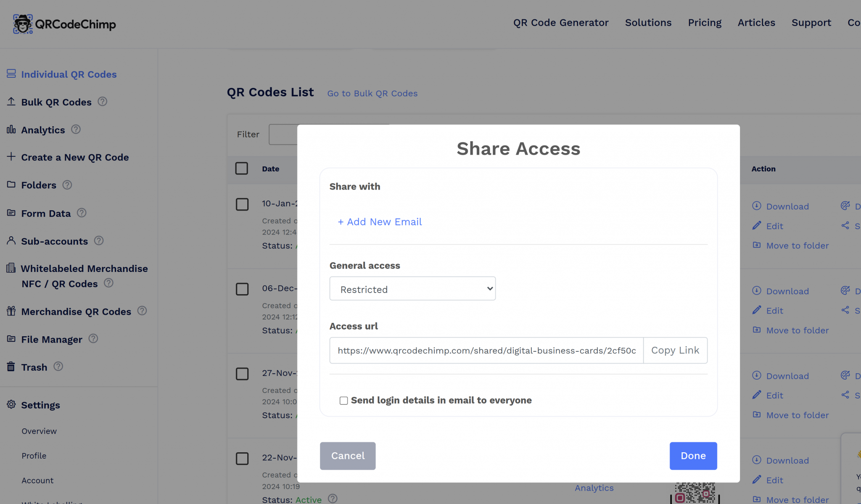861x504 pixels.
Task: Expand the Settings section in sidebar
Action: pyautogui.click(x=41, y=405)
